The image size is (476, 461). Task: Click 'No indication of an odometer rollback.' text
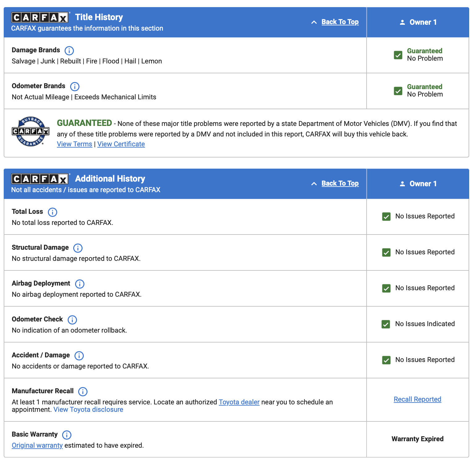click(x=69, y=330)
